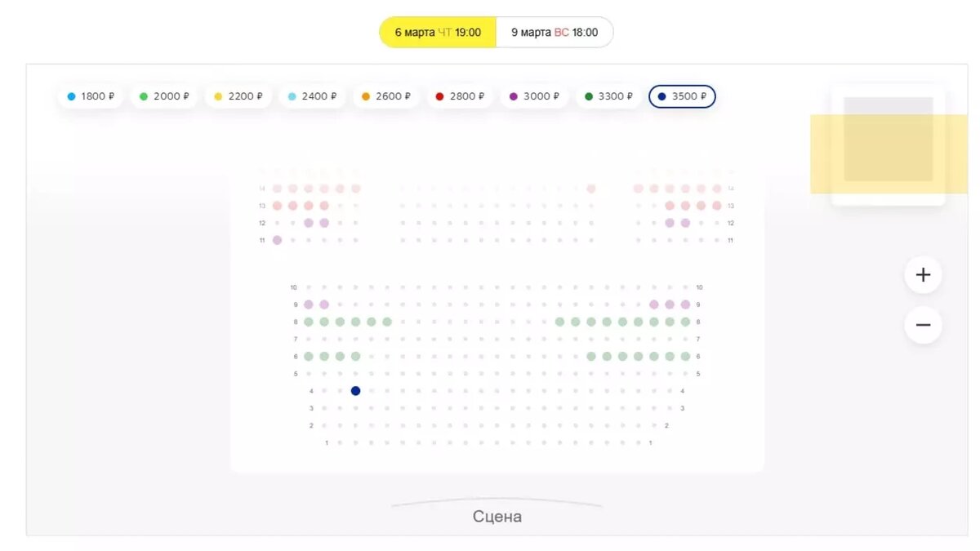Select the dark blue seat in row 4

pyautogui.click(x=355, y=391)
